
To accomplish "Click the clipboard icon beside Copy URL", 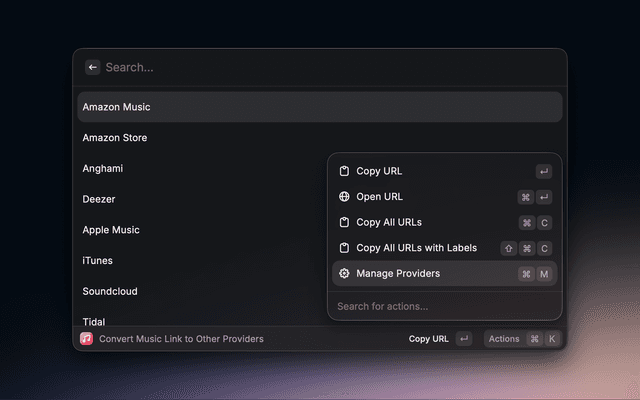I will point(344,171).
